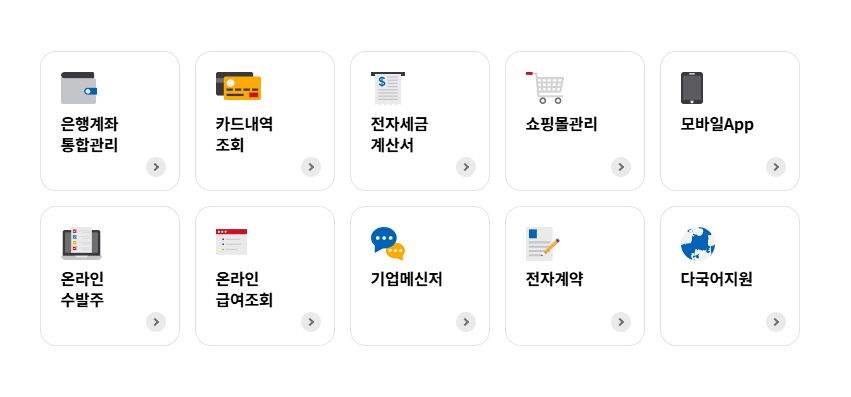Click the globe icon for 다국어지원
This screenshot has width=851, height=397.
(698, 244)
